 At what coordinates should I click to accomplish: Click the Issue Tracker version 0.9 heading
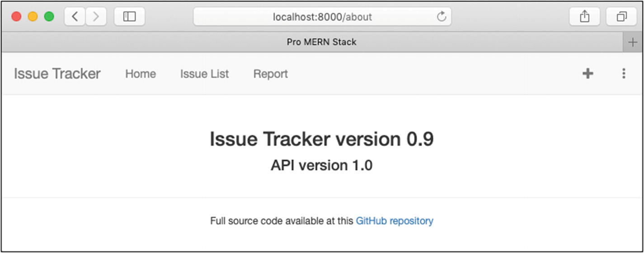321,139
